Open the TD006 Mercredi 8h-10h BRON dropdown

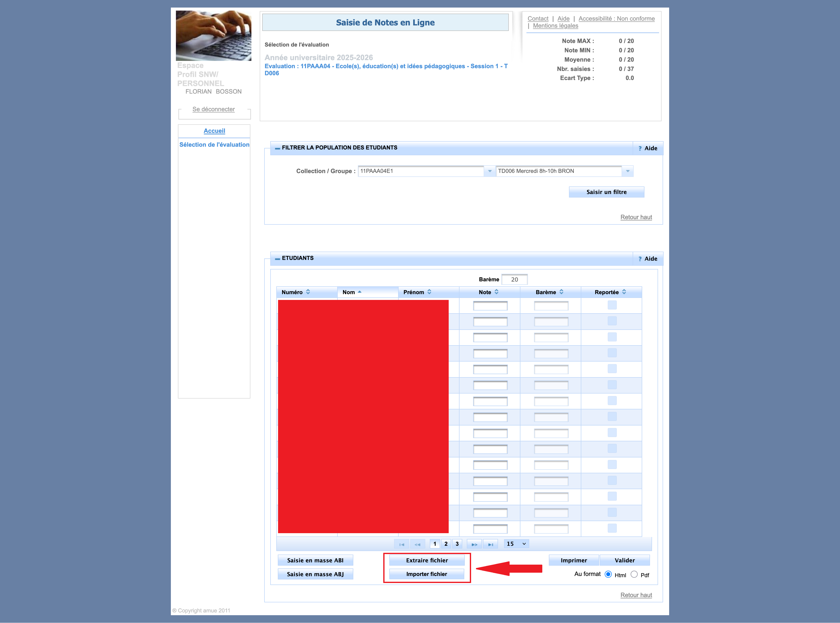point(627,171)
